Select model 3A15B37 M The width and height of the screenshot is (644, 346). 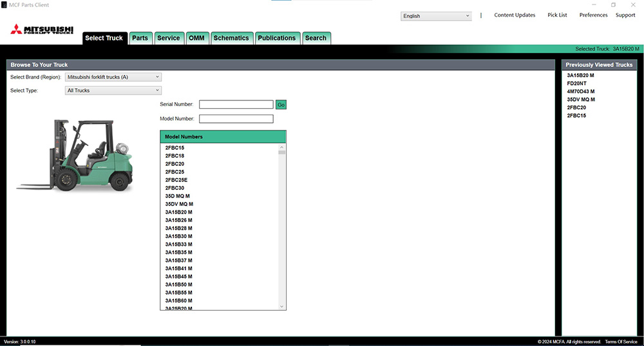(x=178, y=260)
